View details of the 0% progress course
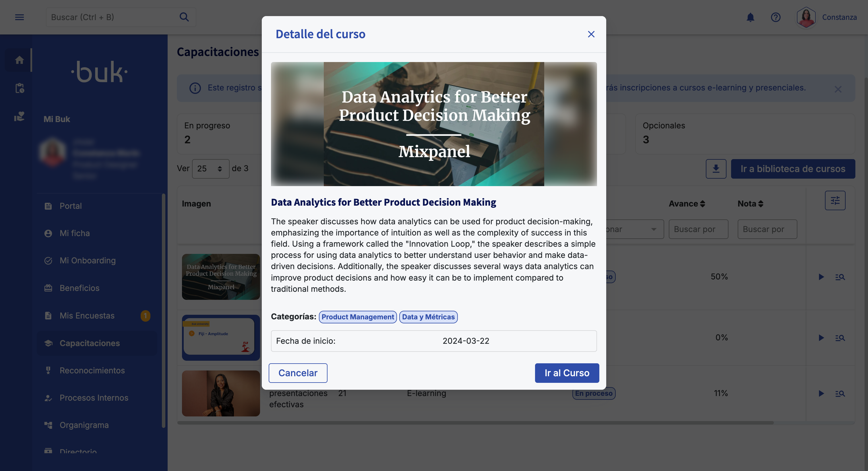 (x=840, y=338)
